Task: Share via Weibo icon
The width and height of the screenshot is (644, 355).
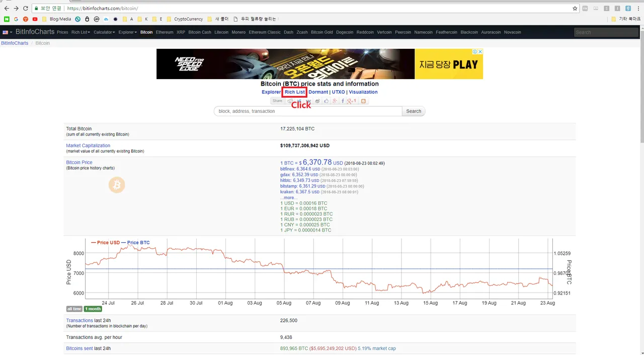Action: coord(317,101)
